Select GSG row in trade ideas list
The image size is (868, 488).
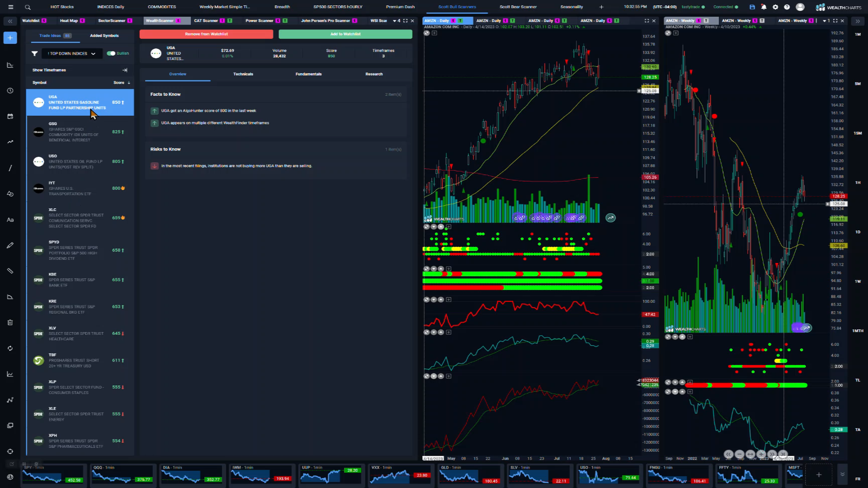click(x=80, y=132)
